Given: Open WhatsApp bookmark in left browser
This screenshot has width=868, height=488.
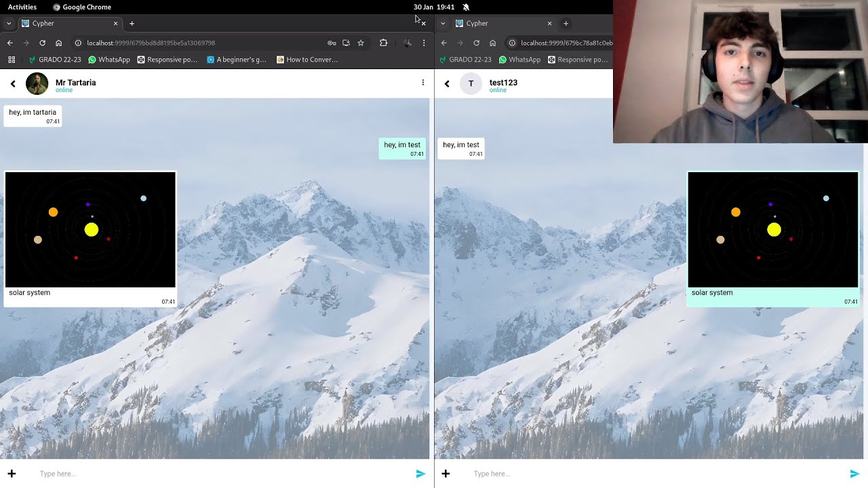Looking at the screenshot, I should (108, 60).
